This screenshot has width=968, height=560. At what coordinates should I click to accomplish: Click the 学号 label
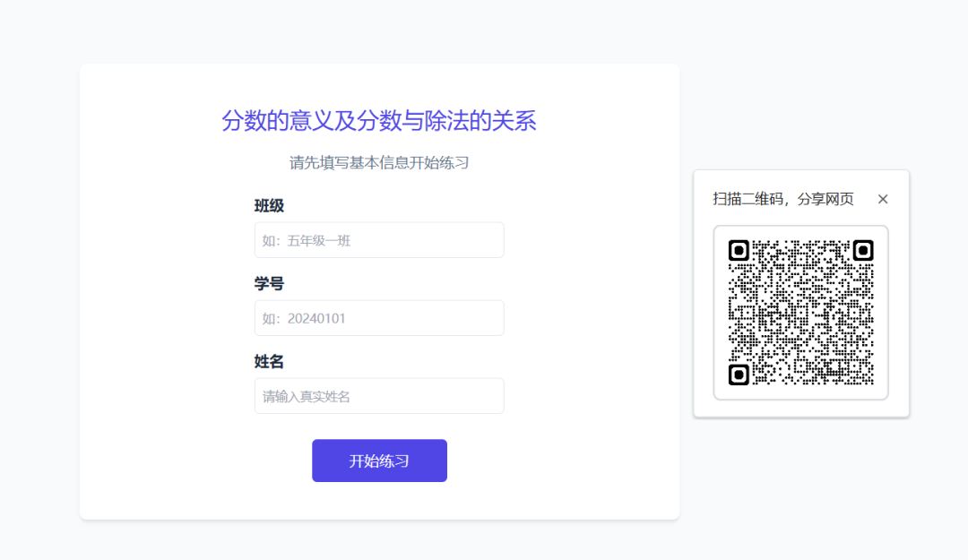click(269, 283)
